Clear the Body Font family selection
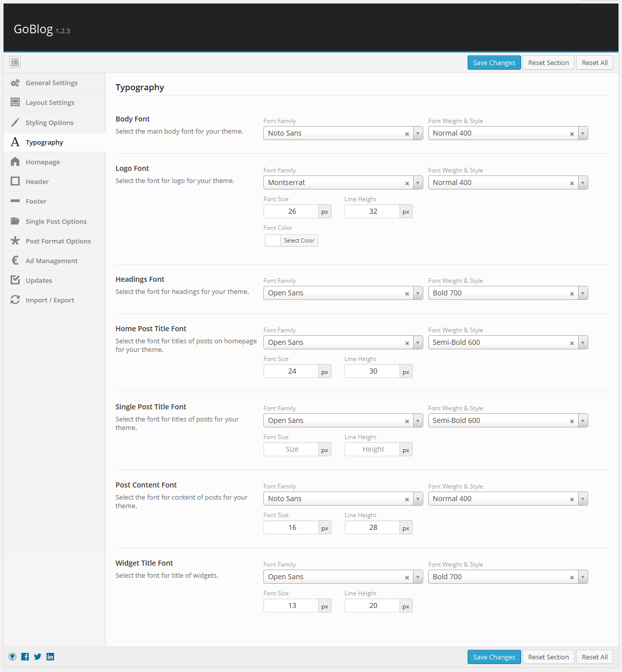This screenshot has width=622, height=672. [407, 134]
